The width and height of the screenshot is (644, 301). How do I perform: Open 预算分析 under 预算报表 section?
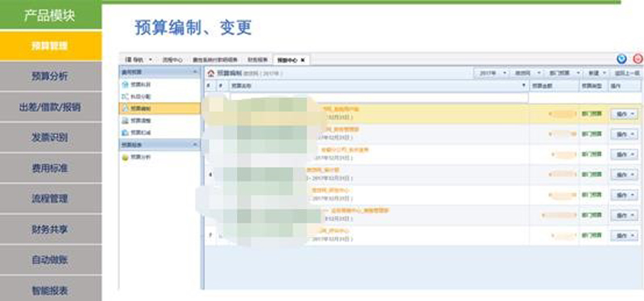(141, 157)
